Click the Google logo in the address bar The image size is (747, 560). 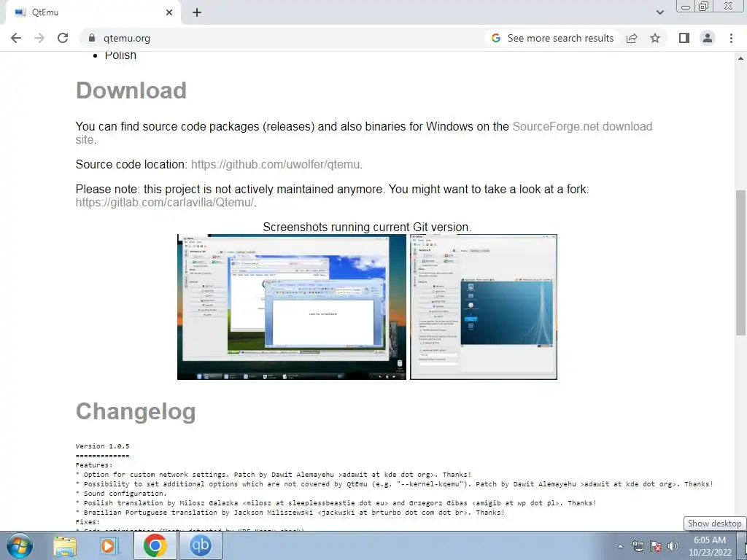coord(496,38)
